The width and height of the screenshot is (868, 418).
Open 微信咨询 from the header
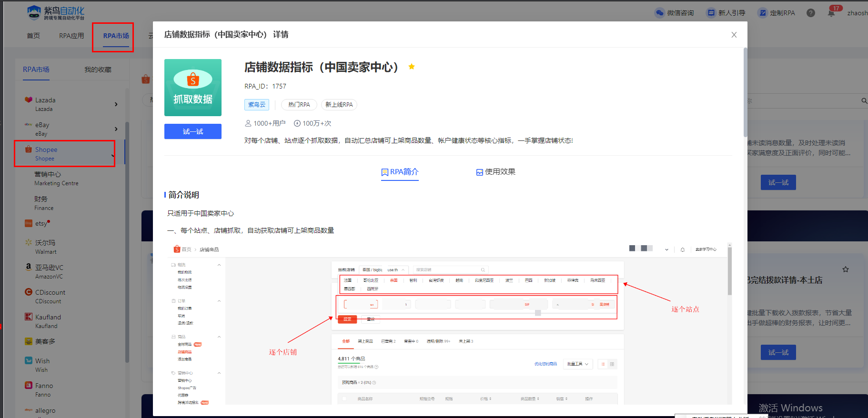click(x=675, y=13)
